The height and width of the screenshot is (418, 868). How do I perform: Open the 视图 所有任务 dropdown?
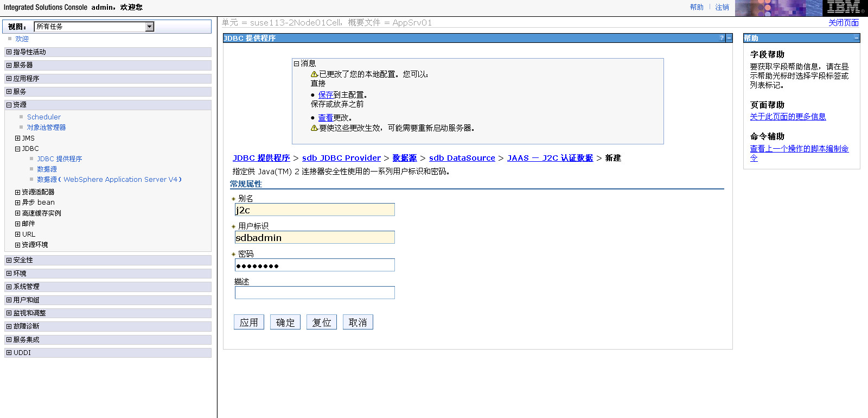(x=94, y=27)
